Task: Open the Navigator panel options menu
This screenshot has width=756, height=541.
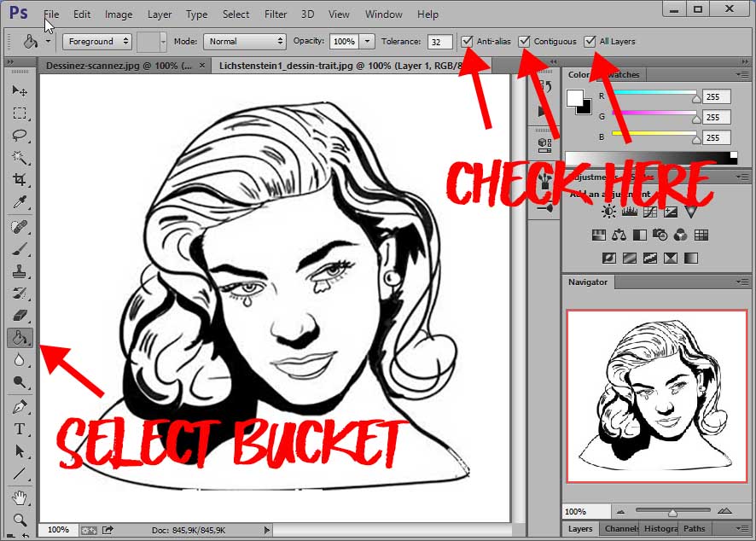Action: pyautogui.click(x=742, y=282)
